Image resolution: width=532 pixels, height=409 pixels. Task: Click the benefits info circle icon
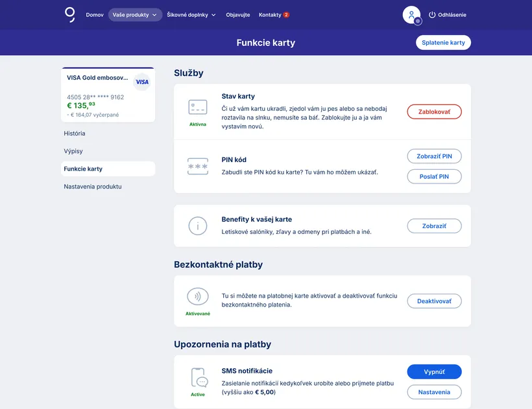click(198, 226)
